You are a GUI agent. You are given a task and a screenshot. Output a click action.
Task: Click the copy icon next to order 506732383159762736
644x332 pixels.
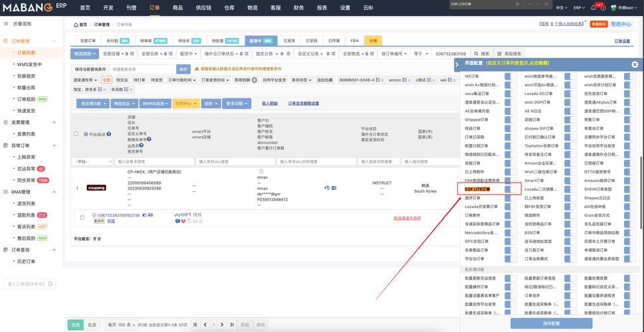click(145, 215)
